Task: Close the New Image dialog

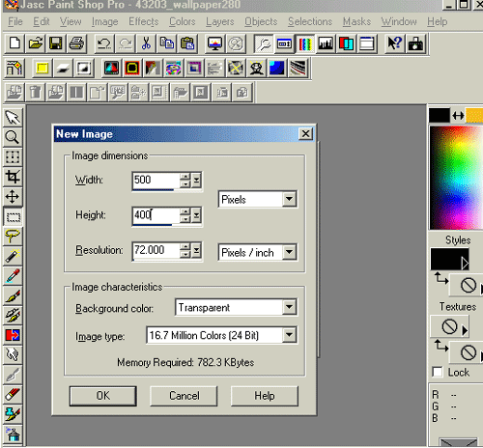Action: tap(305, 133)
